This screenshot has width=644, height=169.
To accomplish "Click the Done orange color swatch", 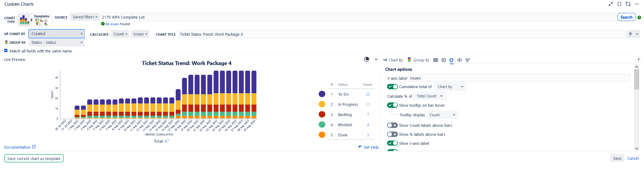I will click(322, 135).
